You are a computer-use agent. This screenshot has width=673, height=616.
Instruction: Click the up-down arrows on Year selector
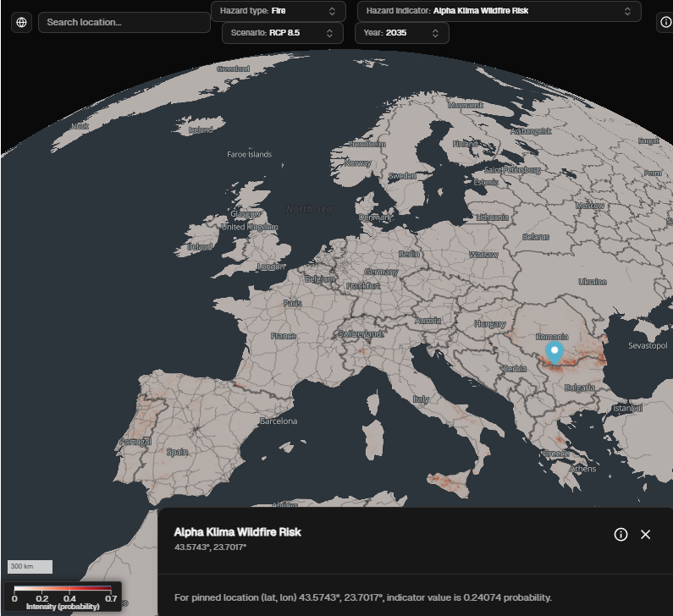pyautogui.click(x=435, y=33)
